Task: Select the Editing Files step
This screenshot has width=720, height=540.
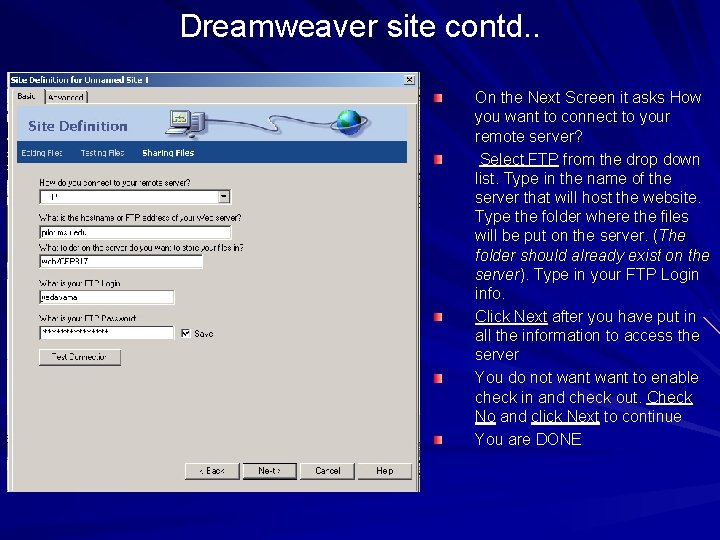Action: (42, 153)
